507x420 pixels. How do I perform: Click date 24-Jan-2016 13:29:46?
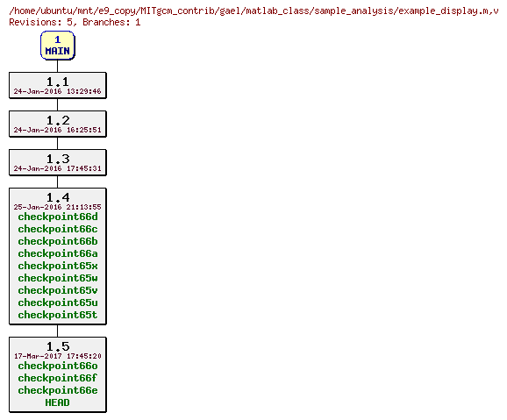[x=58, y=91]
